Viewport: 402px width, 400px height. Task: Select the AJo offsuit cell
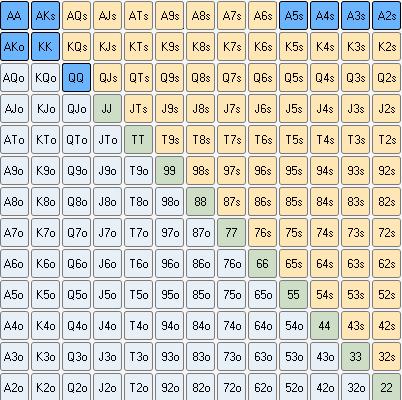point(14,108)
